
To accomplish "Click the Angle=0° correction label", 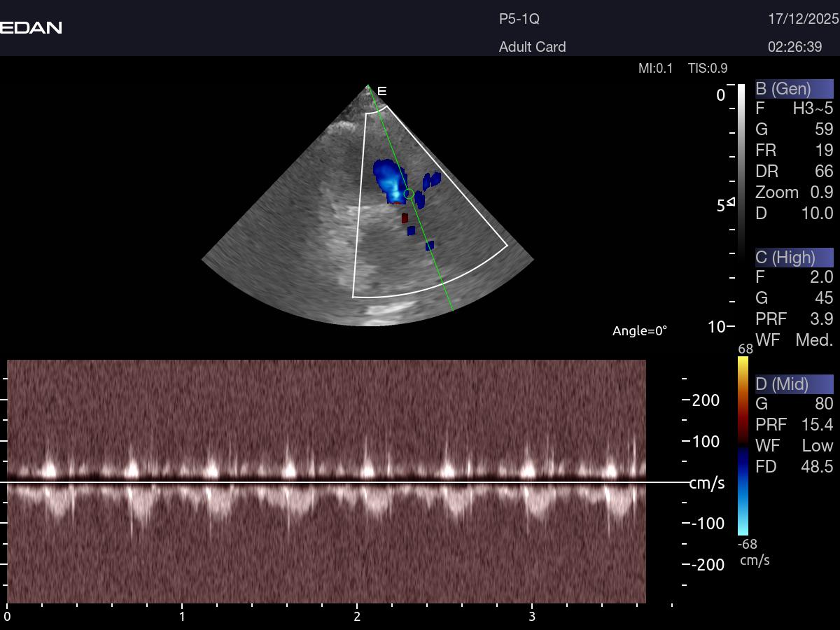I will pos(640,330).
